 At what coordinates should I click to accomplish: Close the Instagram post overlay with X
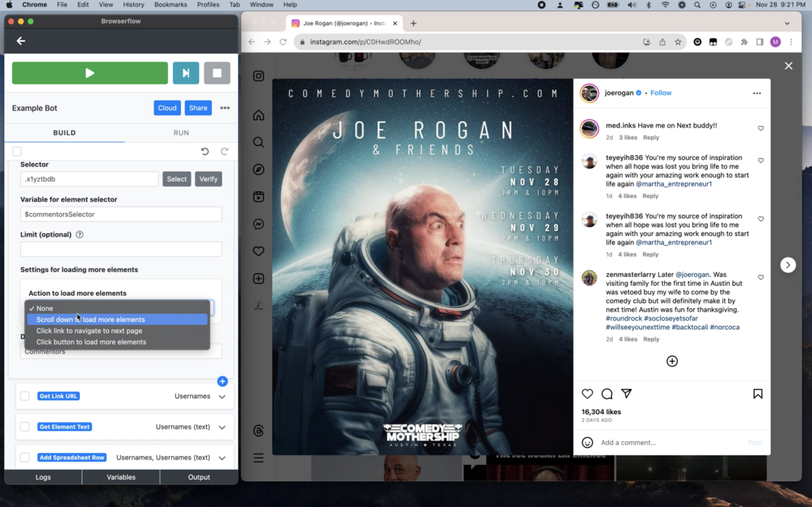pyautogui.click(x=789, y=65)
